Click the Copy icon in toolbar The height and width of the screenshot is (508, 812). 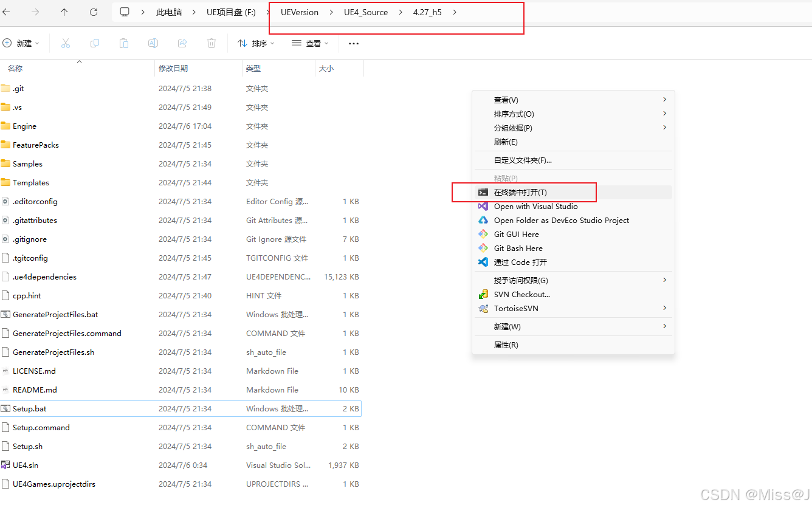95,43
